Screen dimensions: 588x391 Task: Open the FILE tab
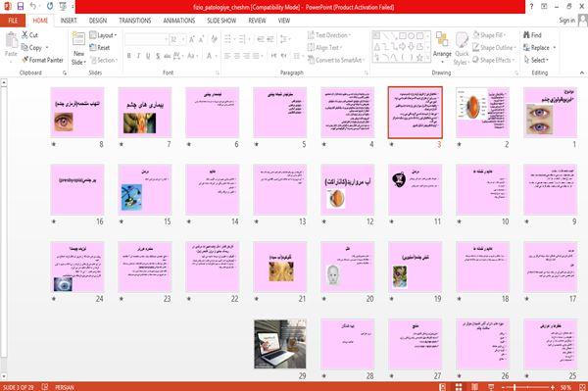click(x=13, y=21)
